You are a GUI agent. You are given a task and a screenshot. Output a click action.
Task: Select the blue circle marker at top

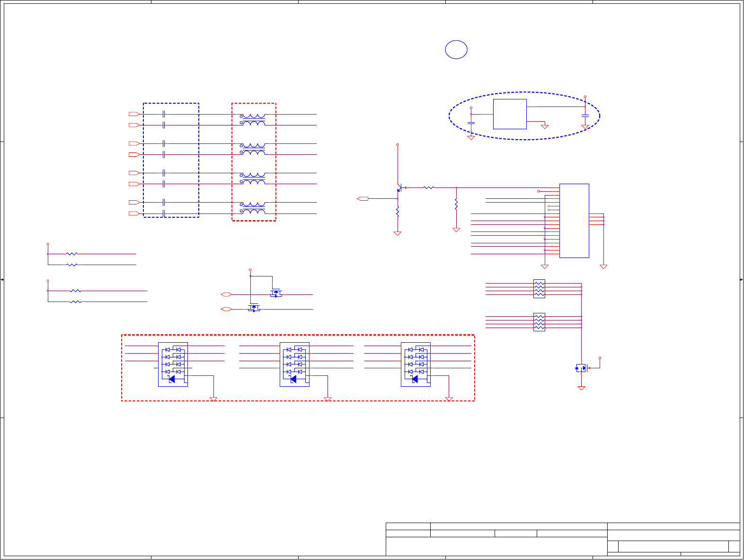point(456,50)
